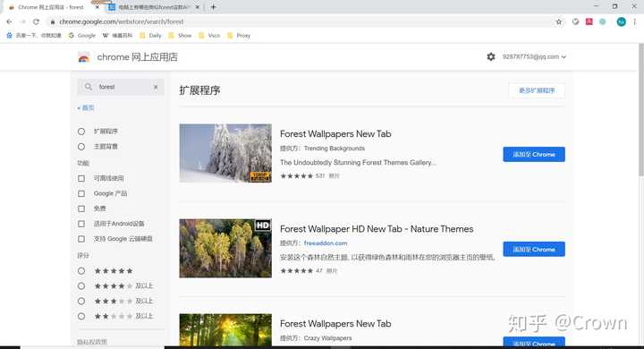This screenshot has height=349, width=644.
Task: Select the 扩展程序 radio filter
Action: pos(81,132)
